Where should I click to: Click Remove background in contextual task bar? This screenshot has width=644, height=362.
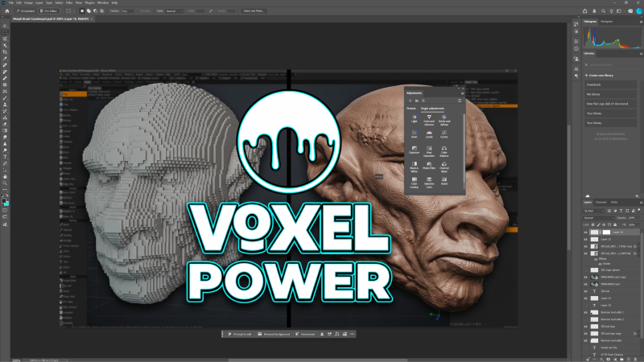274,334
